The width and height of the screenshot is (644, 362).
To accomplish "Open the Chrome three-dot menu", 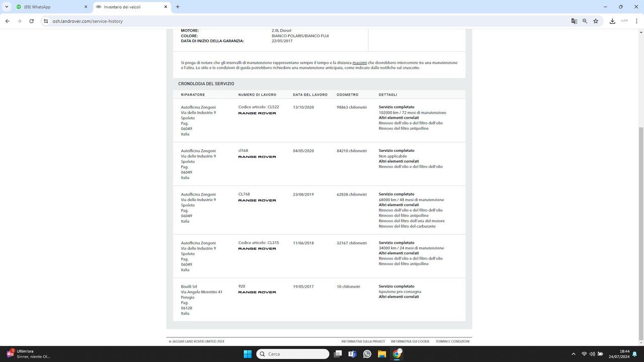I will [x=637, y=21].
